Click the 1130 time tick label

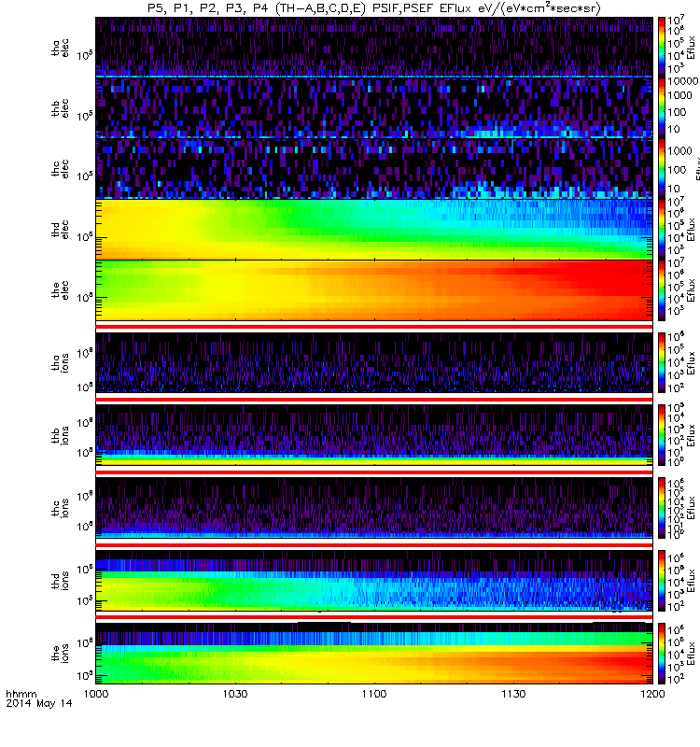[513, 694]
